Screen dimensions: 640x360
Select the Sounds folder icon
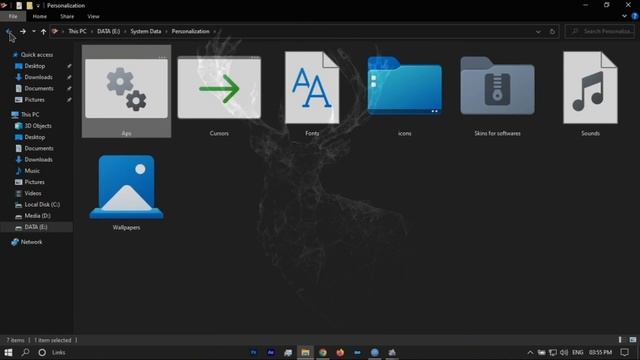click(x=590, y=87)
